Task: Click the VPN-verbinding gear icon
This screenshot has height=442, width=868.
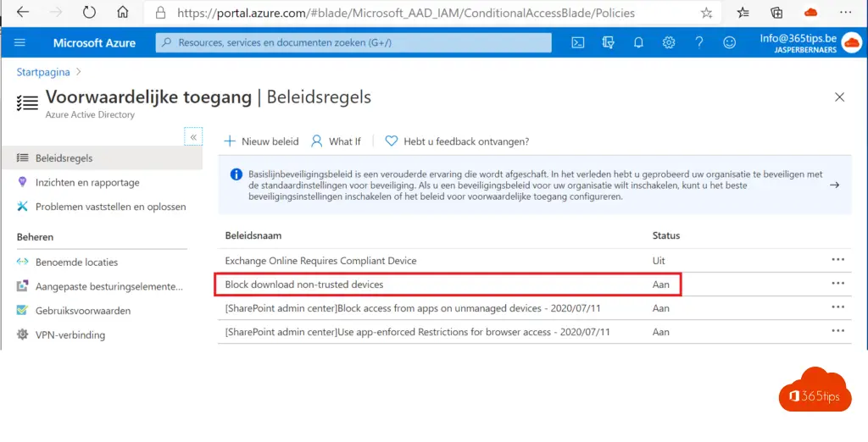Action: (x=22, y=334)
